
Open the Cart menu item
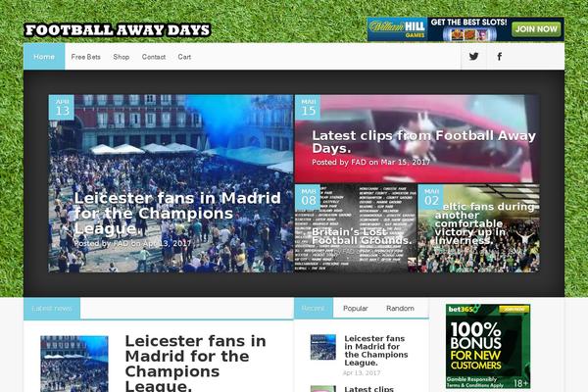click(x=184, y=57)
